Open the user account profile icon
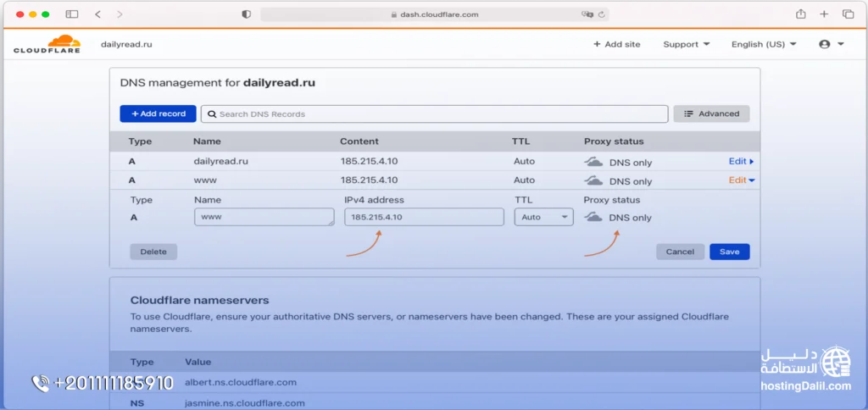 point(824,44)
